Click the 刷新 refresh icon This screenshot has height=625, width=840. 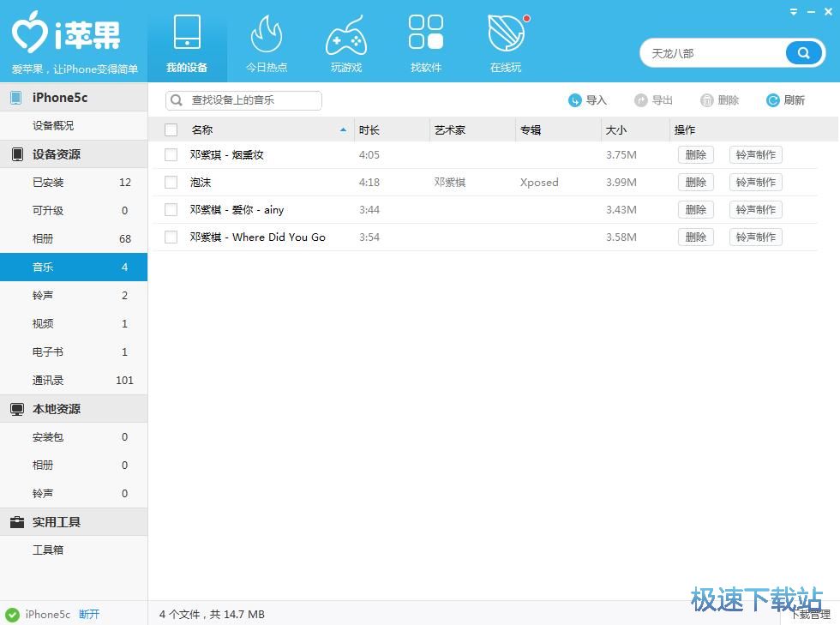(x=772, y=100)
